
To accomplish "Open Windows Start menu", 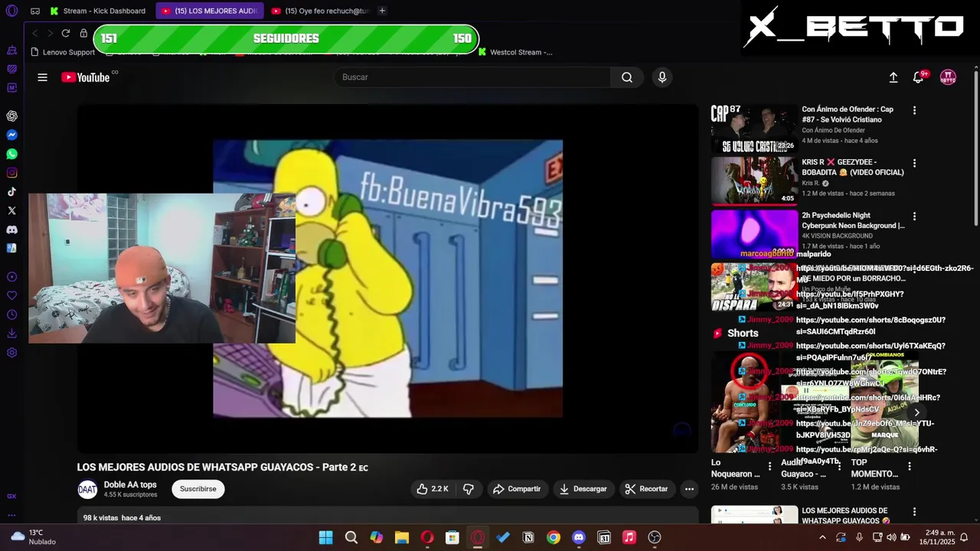I will [x=325, y=537].
